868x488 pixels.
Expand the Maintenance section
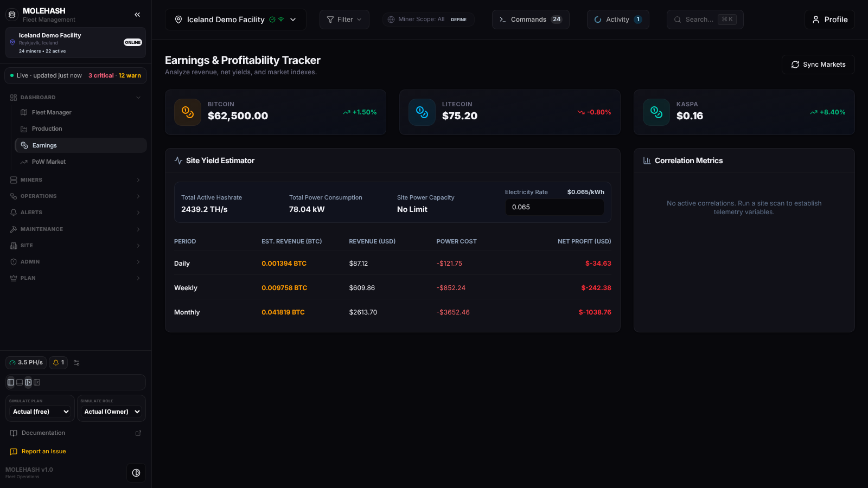75,229
